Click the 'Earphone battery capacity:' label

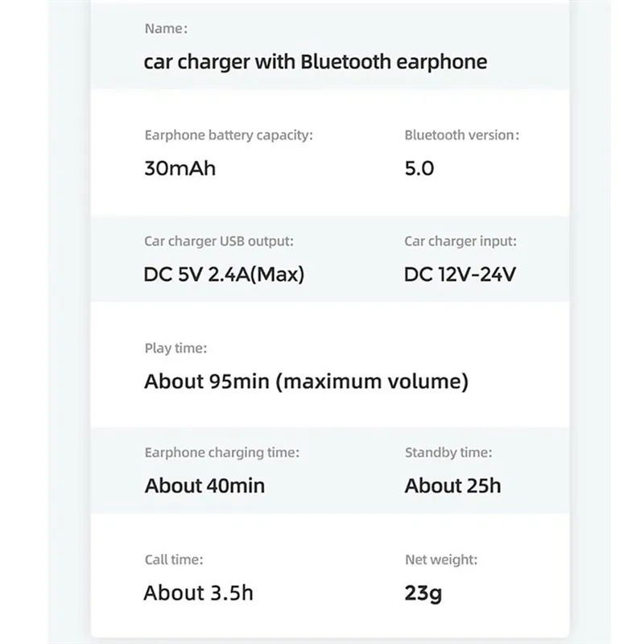229,135
